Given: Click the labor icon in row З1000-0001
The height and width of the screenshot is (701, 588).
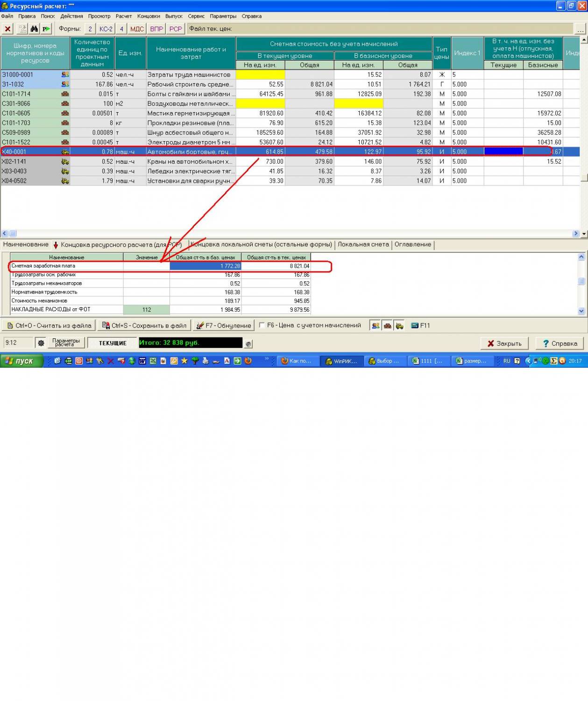Looking at the screenshot, I should click(65, 74).
